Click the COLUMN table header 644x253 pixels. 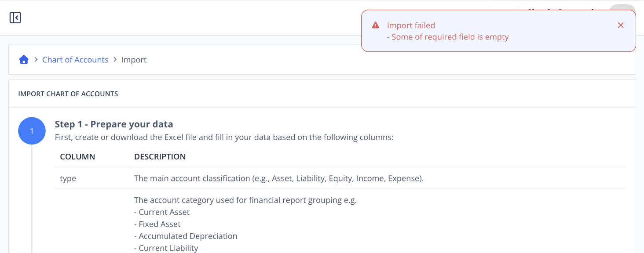77,156
